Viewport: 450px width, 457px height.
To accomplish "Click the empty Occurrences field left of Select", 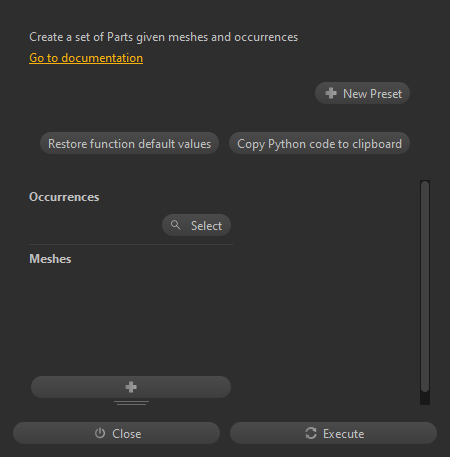I will 95,225.
